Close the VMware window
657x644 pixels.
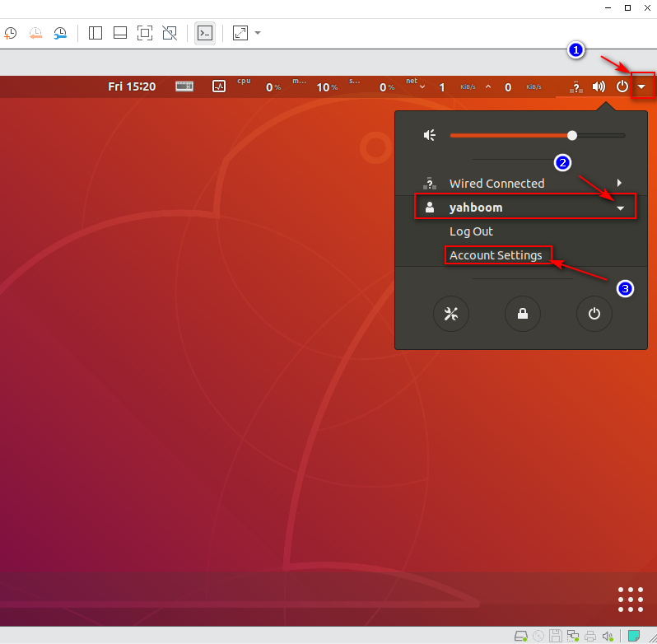click(647, 8)
